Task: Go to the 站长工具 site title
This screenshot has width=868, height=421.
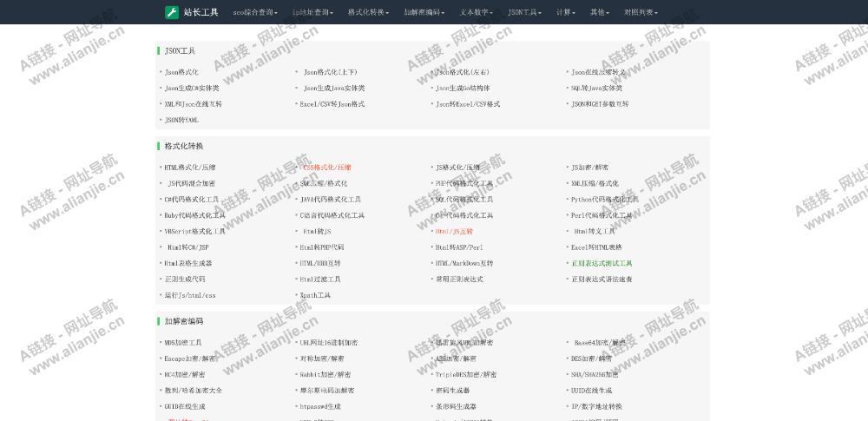Action: point(201,12)
